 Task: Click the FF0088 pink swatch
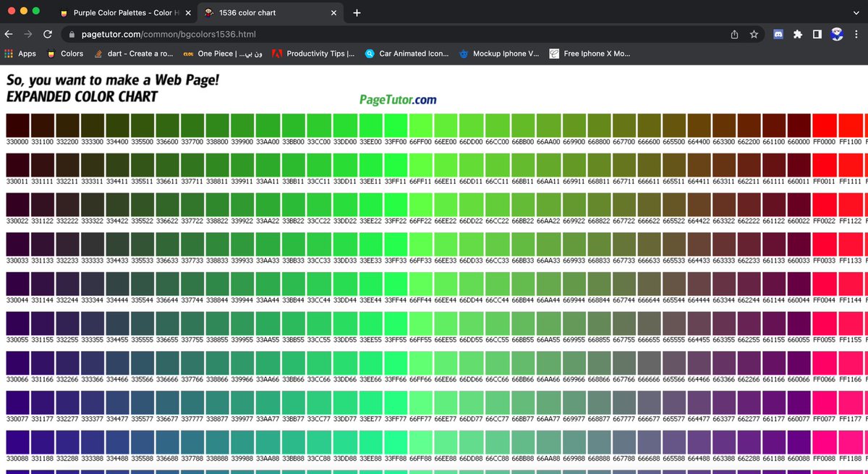click(824, 441)
